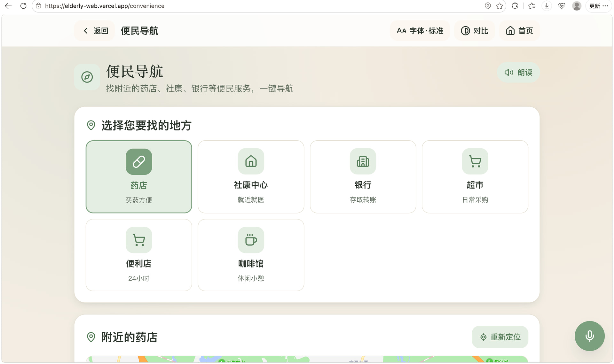Click the pin icon beside 附近的药店
614x364 pixels.
[x=91, y=337]
